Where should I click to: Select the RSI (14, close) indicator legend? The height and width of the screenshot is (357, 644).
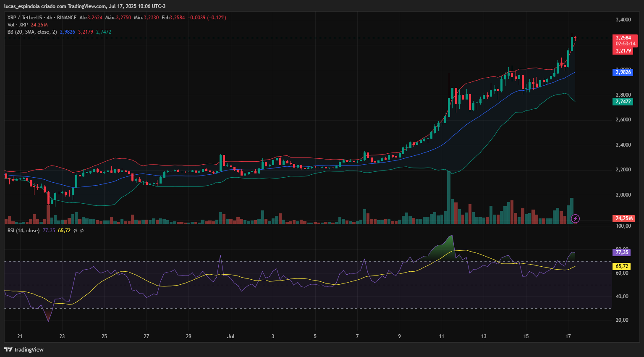point(24,231)
